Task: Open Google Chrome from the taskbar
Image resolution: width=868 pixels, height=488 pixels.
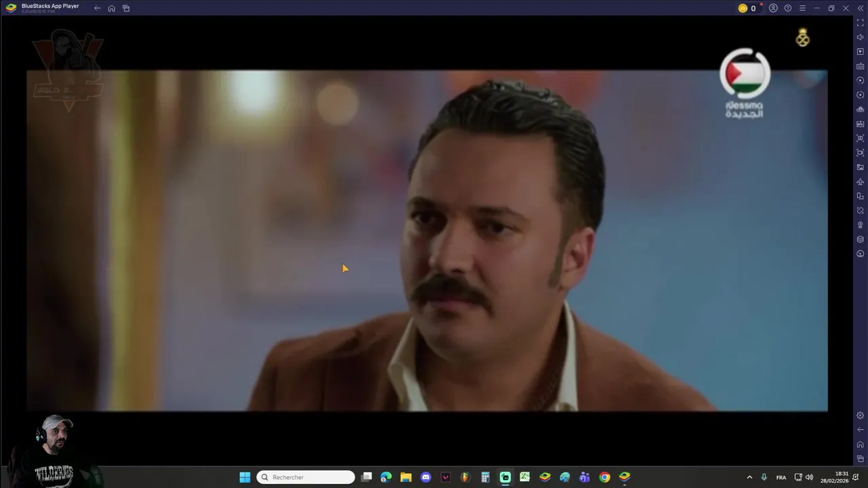Action: pyautogui.click(x=604, y=477)
